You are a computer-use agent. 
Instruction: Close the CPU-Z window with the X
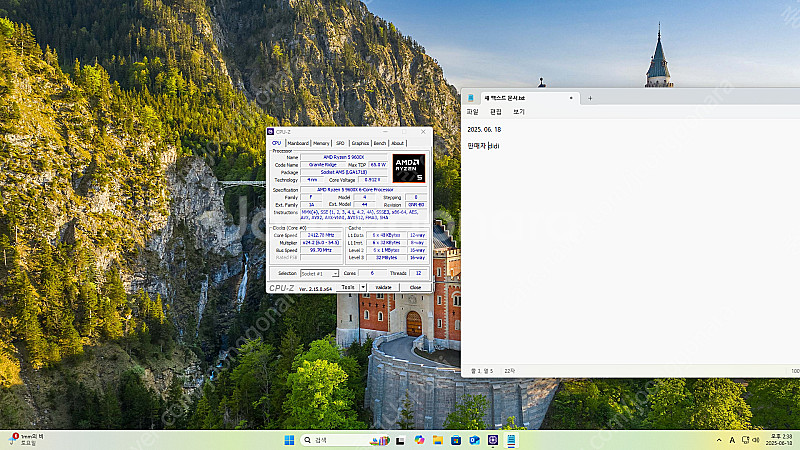[423, 132]
